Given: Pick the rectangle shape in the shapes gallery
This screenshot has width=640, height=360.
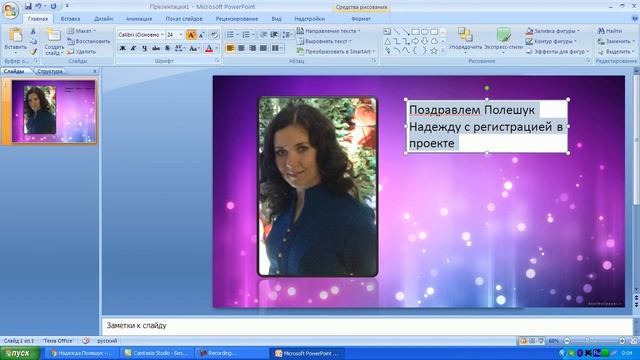Looking at the screenshot, I should [x=416, y=31].
